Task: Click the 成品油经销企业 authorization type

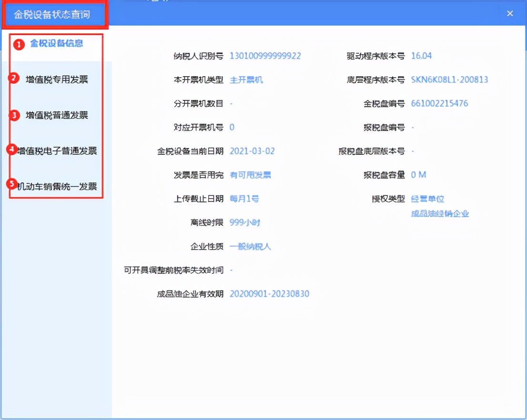Action: tap(441, 214)
